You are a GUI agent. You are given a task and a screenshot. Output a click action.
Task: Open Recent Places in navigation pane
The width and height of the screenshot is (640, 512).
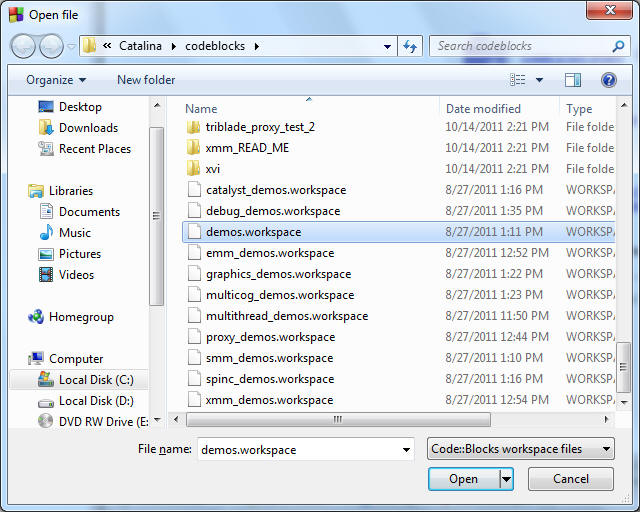[x=95, y=149]
